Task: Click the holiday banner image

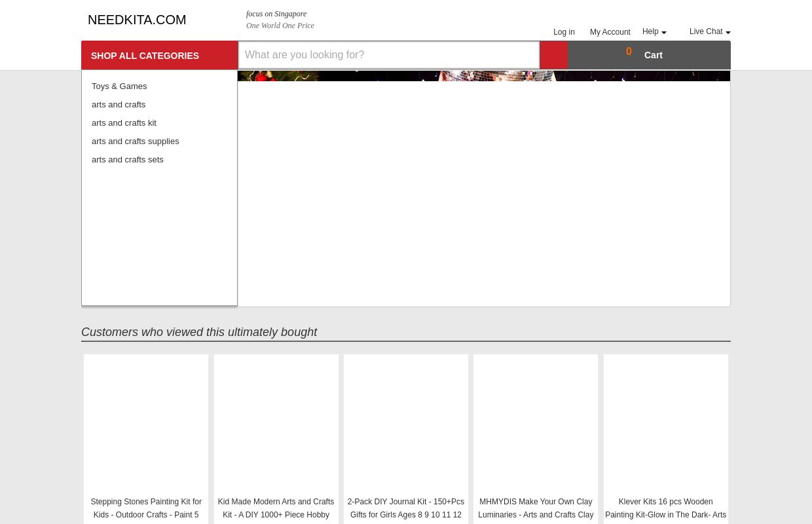Action: [484, 75]
